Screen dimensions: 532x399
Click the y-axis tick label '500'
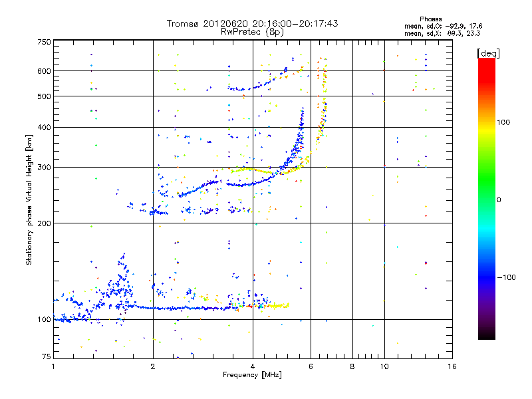(44, 96)
